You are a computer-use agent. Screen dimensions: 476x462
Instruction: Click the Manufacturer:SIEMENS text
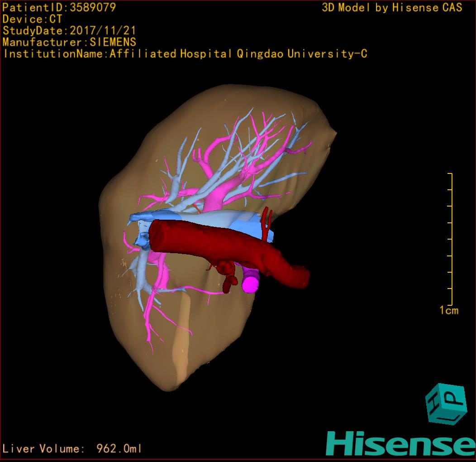[69, 42]
